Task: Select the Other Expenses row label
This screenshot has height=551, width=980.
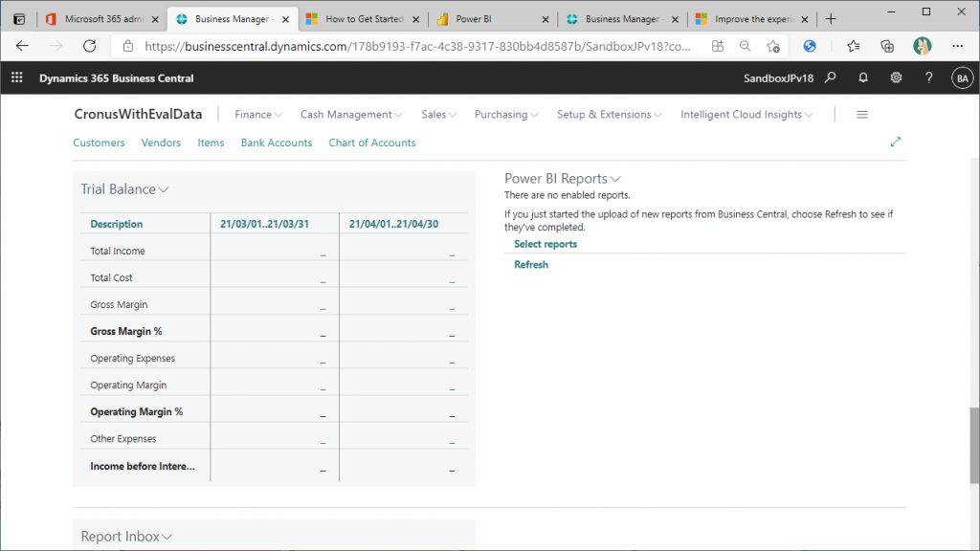Action: 123,438
